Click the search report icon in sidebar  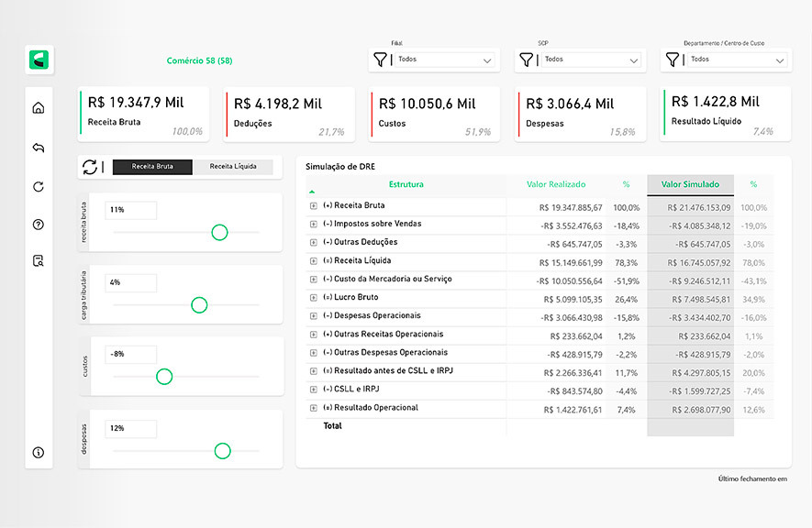[39, 261]
